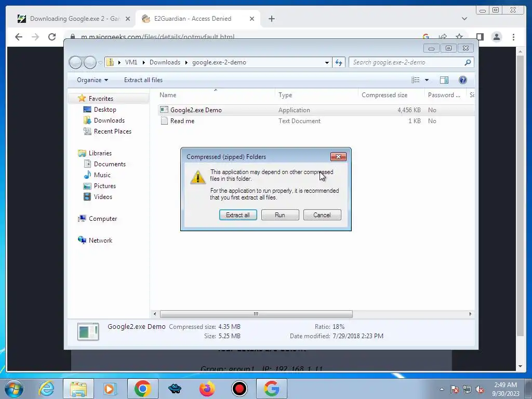This screenshot has width=532, height=399.
Task: Open the Windows Start menu
Action: tap(14, 389)
